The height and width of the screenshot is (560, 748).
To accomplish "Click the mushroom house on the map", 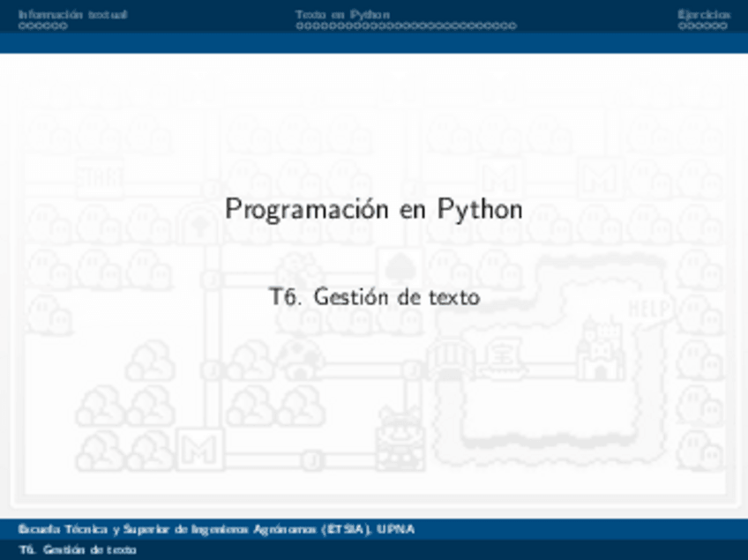I will (300, 357).
